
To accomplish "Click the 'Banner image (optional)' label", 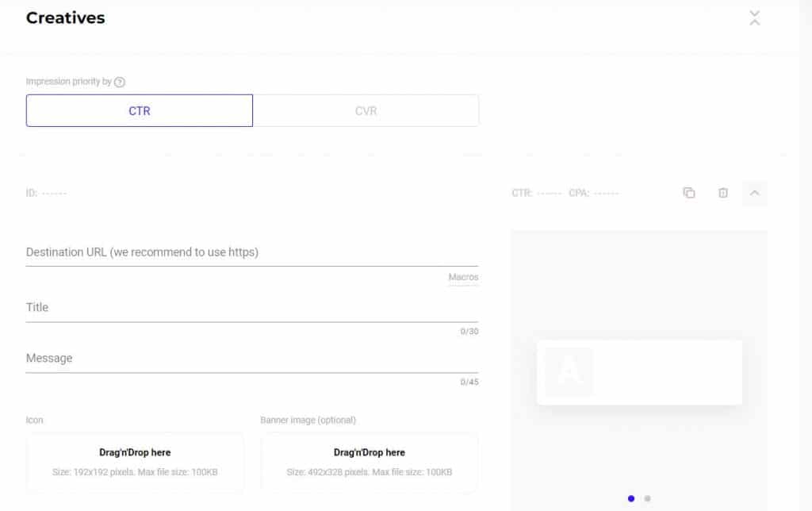I will coord(308,420).
